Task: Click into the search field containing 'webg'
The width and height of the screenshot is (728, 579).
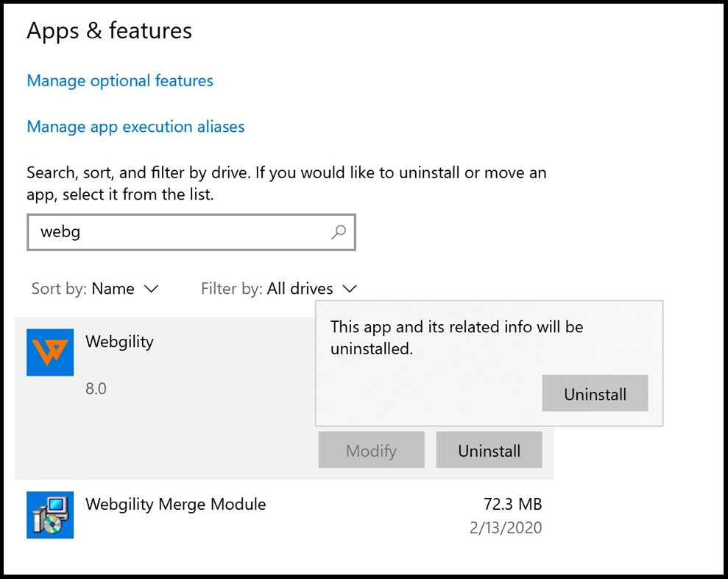Action: (x=177, y=232)
